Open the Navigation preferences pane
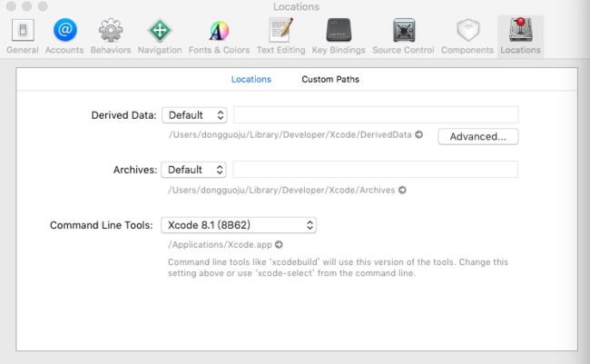Screen dimensions: 590x364 160,36
